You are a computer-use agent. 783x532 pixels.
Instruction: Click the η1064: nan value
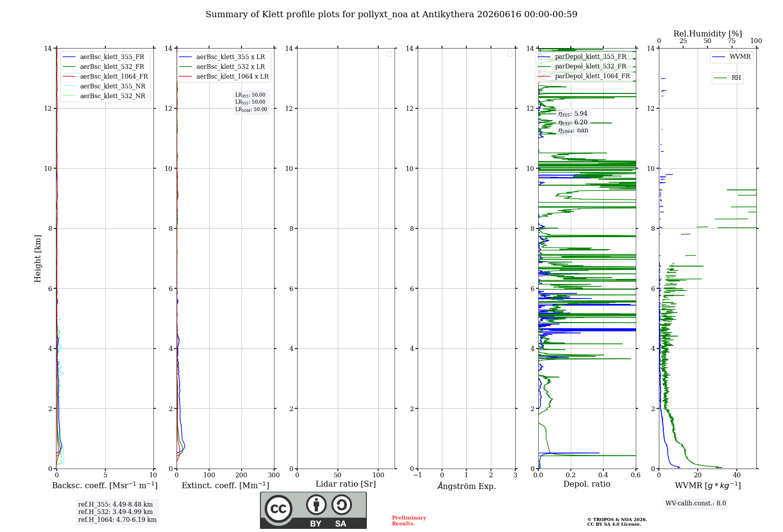(573, 131)
